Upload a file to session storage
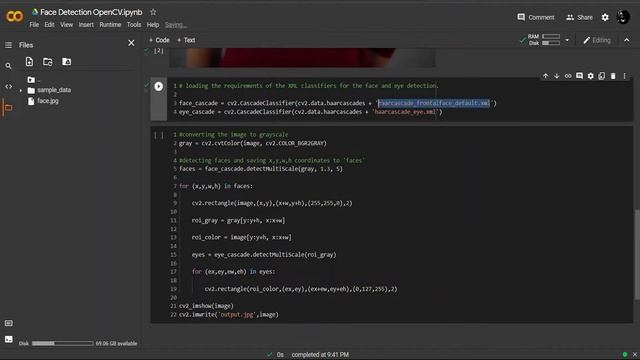Image resolution: width=640 pixels, height=360 pixels. click(x=29, y=62)
